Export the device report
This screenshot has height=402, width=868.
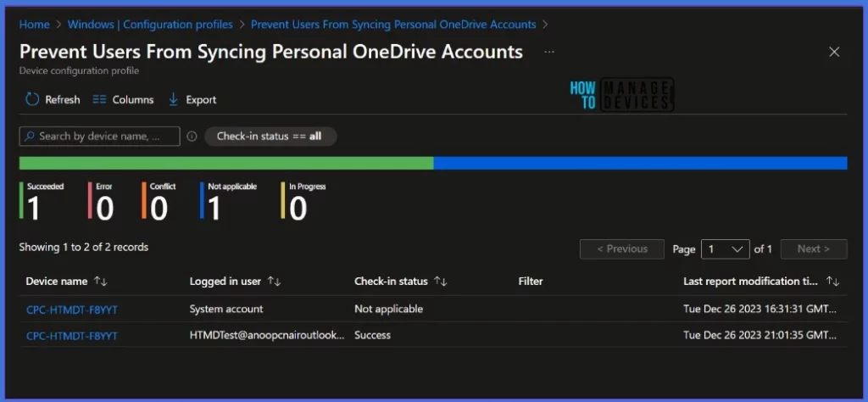[192, 100]
